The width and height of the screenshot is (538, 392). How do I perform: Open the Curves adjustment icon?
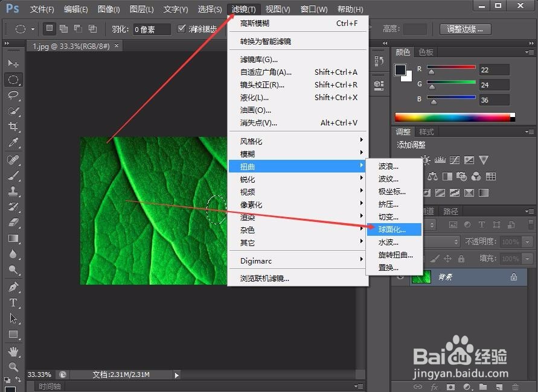455,160
